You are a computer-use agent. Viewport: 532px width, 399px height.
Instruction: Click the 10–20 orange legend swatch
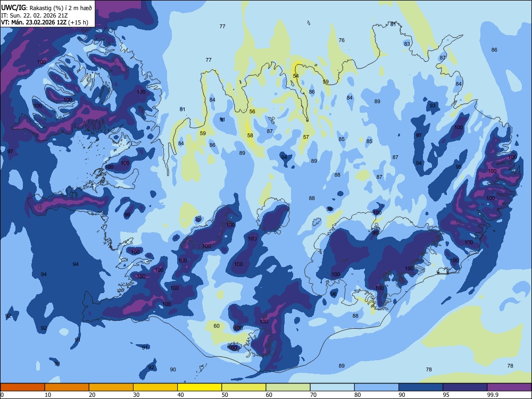coord(67,387)
